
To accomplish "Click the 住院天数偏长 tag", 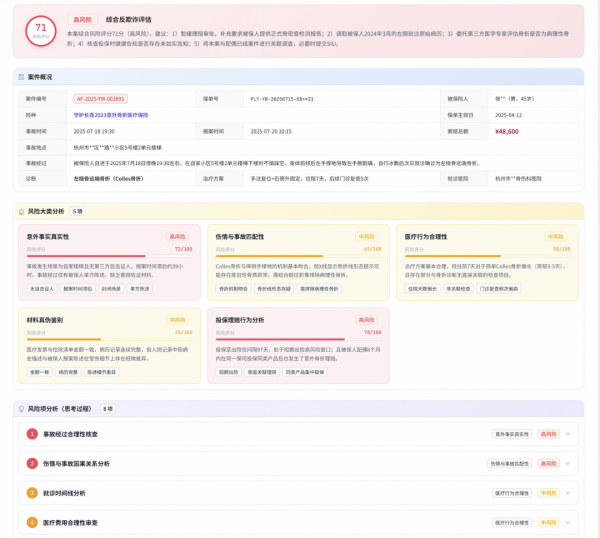I will pos(422,289).
